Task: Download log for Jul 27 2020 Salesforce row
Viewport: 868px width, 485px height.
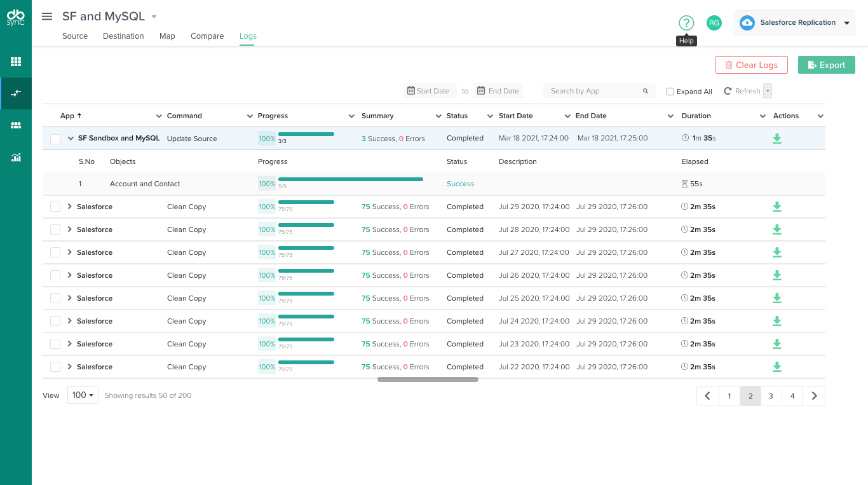Action: (776, 252)
